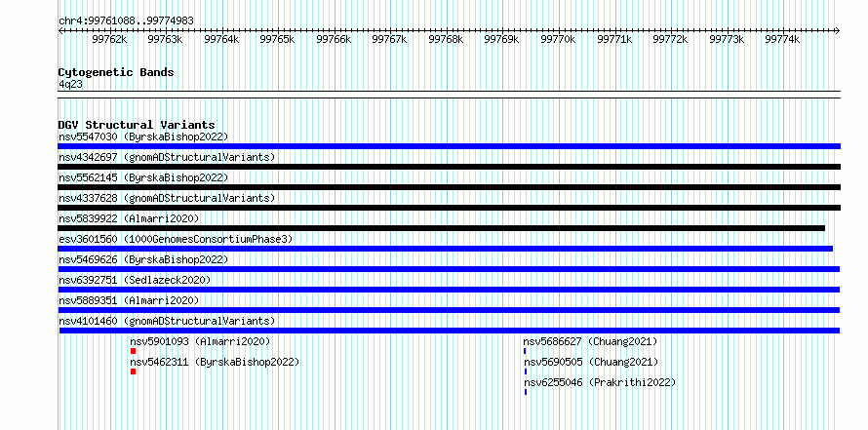Image resolution: width=868 pixels, height=430 pixels.
Task: Click the red marker beneath nsv5462311
Action: [133, 371]
